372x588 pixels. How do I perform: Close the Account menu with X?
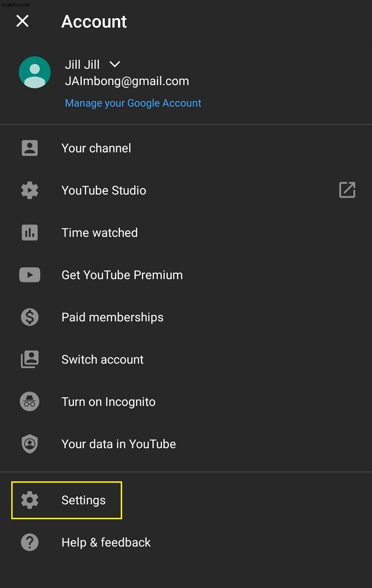(22, 21)
